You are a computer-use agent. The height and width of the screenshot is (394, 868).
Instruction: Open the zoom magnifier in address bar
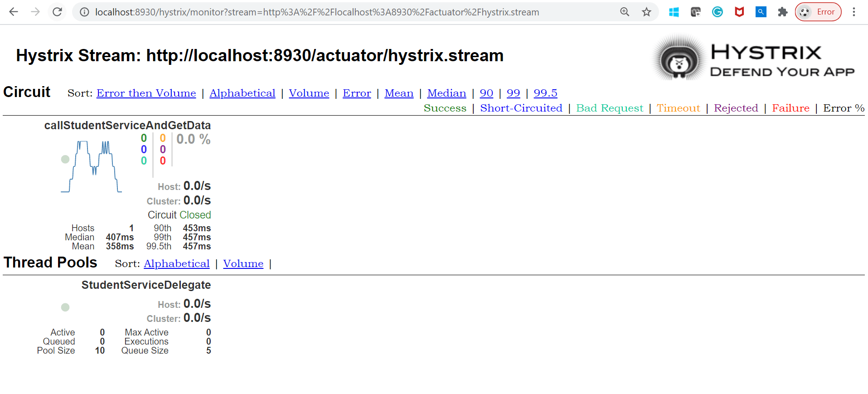click(x=625, y=12)
